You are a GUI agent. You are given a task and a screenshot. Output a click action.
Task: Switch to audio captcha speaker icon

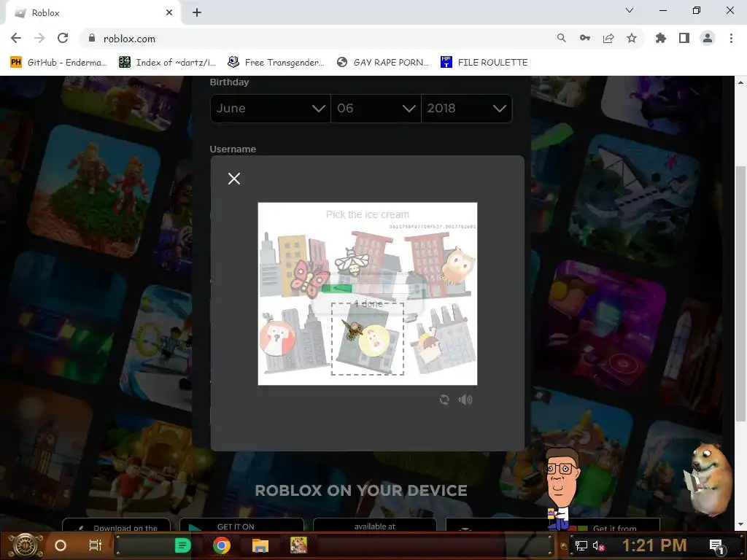click(x=465, y=400)
